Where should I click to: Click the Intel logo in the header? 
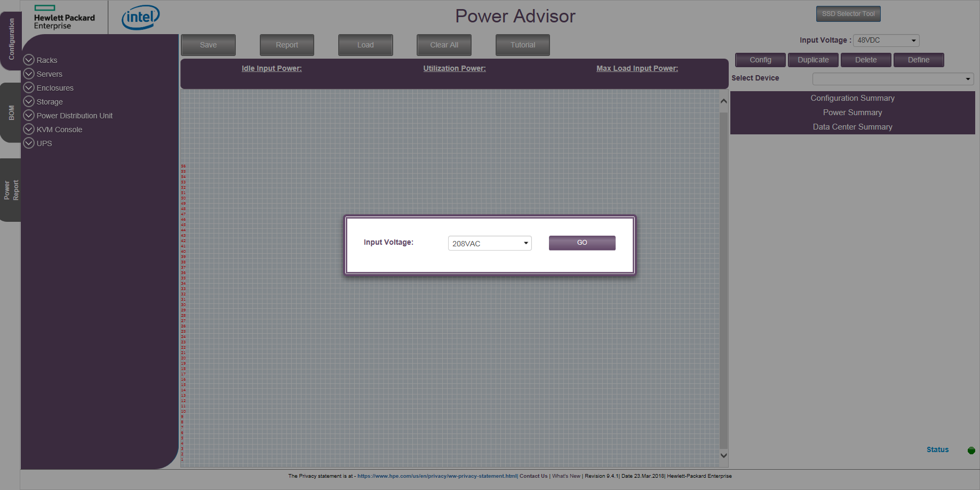click(140, 17)
